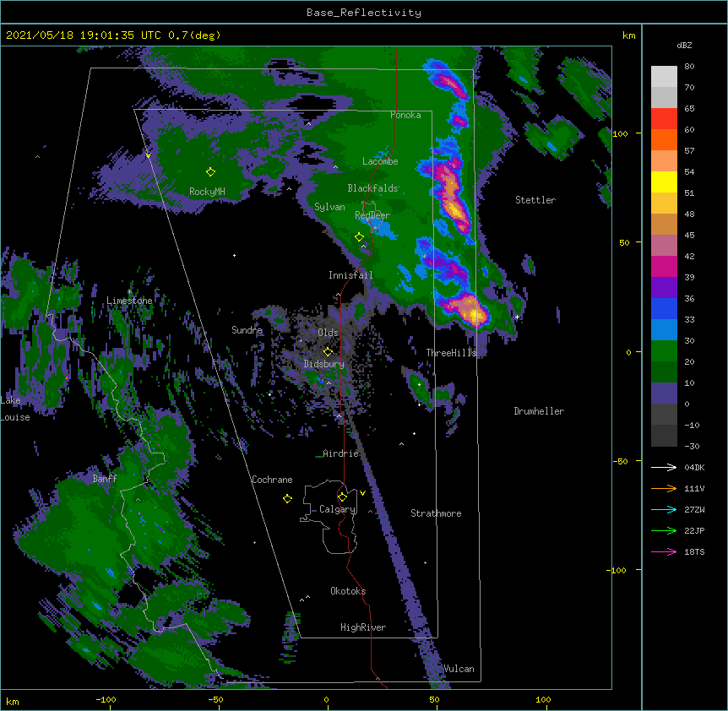Click the Sundre town label
This screenshot has height=711, width=728.
point(247,330)
